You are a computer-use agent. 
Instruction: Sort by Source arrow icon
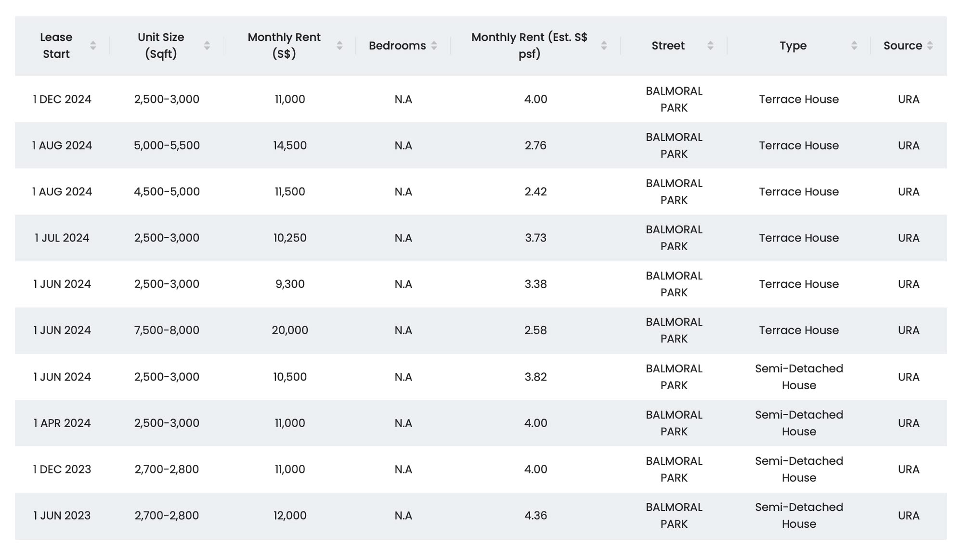point(930,46)
